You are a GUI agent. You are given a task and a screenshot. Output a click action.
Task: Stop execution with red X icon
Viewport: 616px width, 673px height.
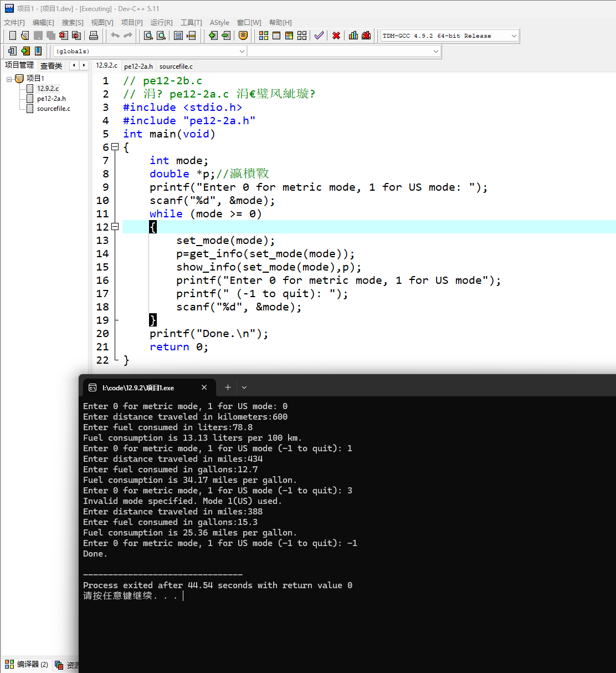336,35
